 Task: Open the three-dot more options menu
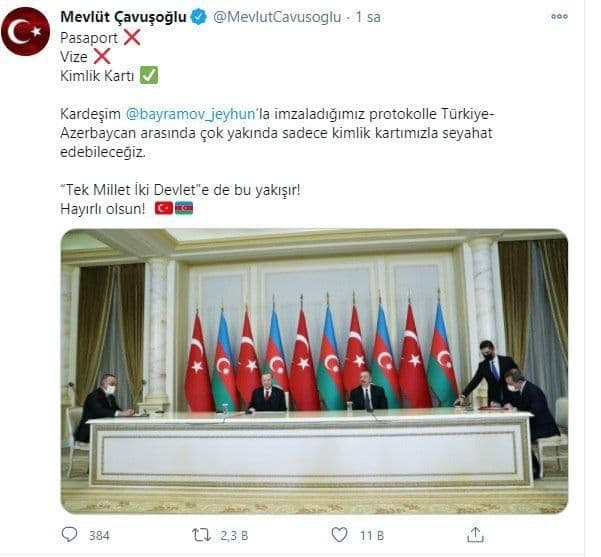tap(559, 16)
